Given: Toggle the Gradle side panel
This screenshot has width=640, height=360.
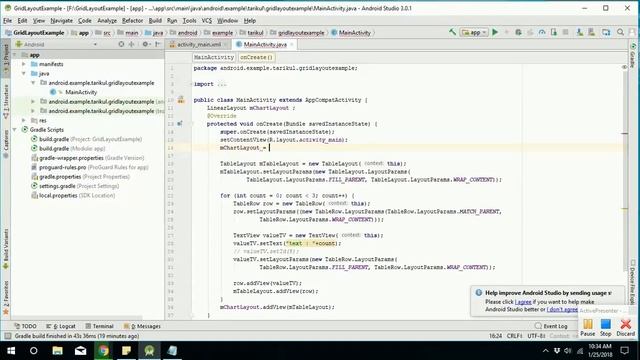Looking at the screenshot, I should tap(633, 55).
